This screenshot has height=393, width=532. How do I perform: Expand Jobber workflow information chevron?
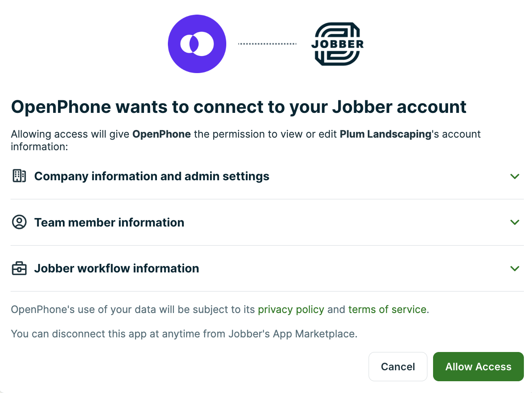click(515, 268)
